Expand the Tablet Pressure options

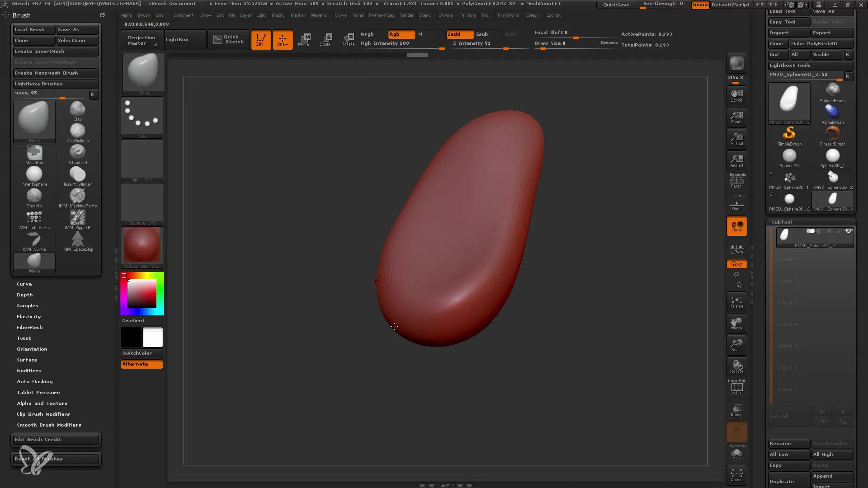[x=38, y=392]
